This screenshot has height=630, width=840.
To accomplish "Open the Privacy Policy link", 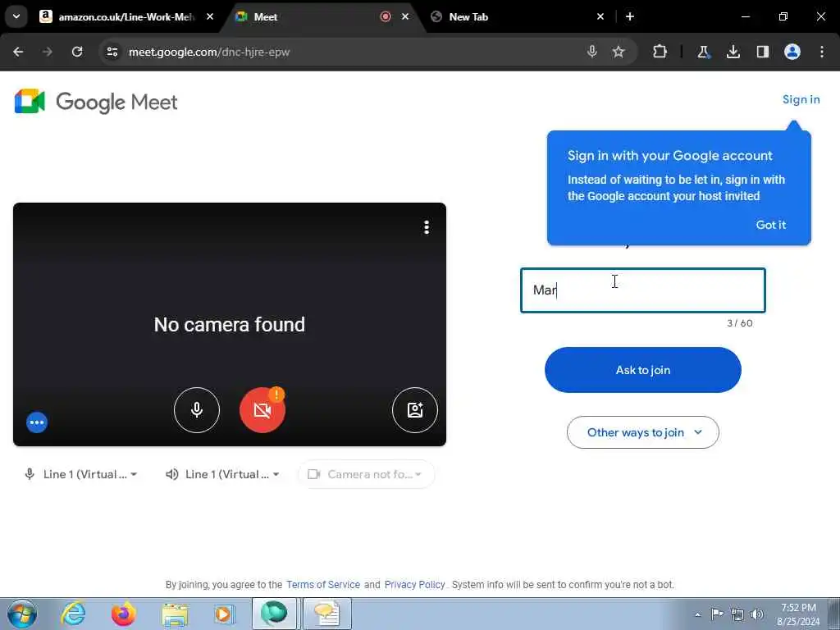I will point(414,584).
